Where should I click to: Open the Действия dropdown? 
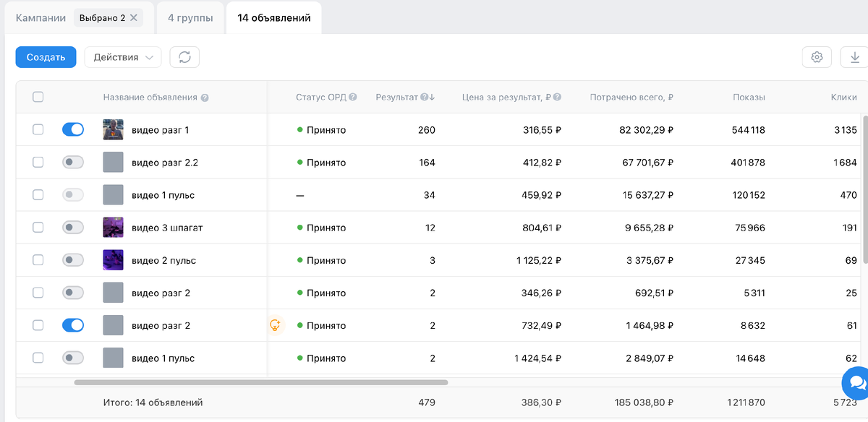[123, 57]
